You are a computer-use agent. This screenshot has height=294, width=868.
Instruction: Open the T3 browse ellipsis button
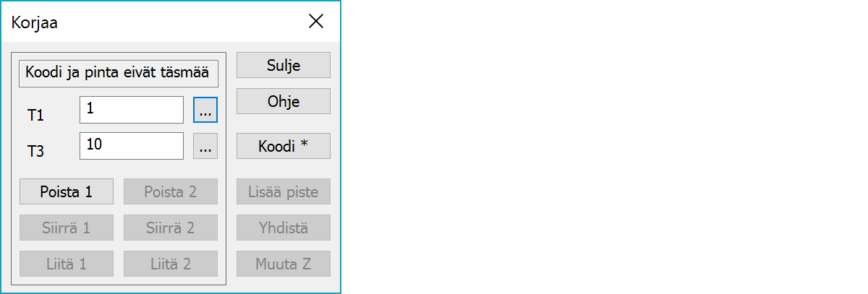tap(205, 147)
